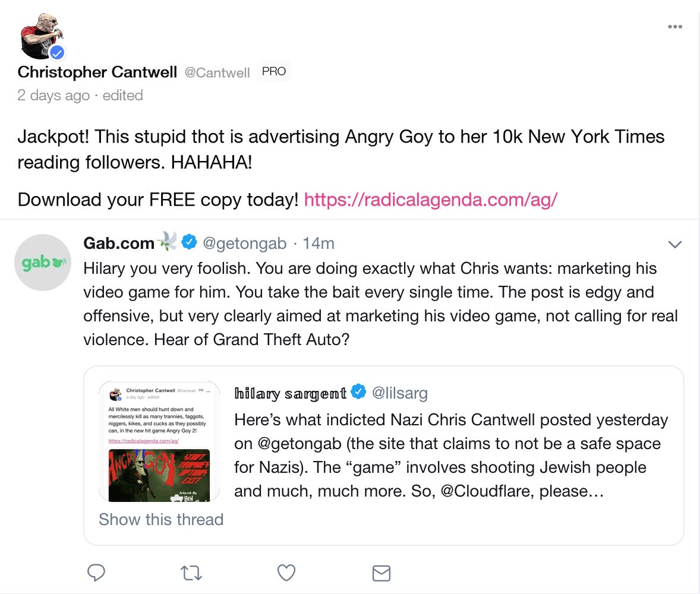Click the reply comment icon

[96, 573]
